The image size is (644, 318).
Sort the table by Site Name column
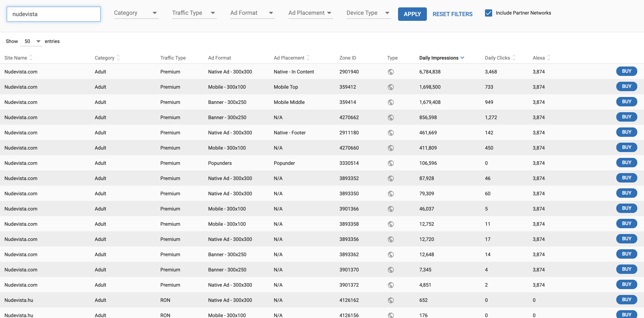click(x=19, y=58)
